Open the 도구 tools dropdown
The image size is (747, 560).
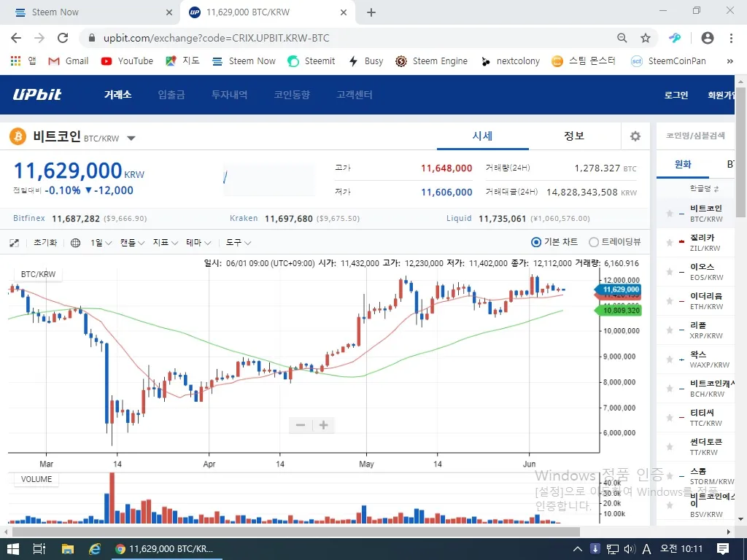239,243
